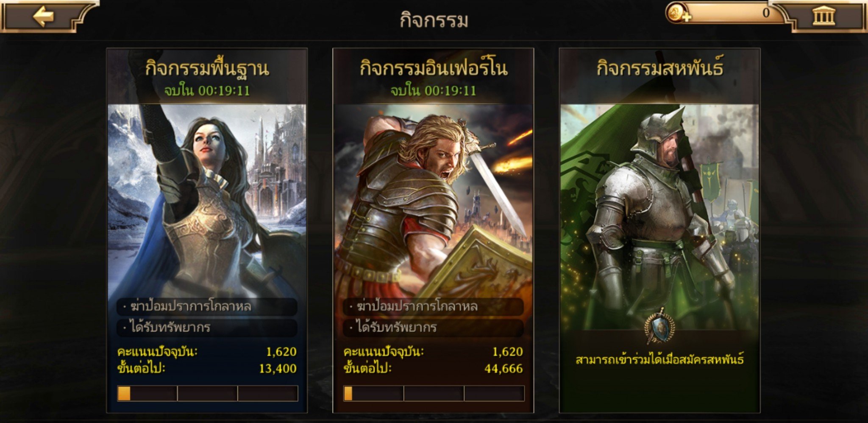Screen dimensions: 868x423
Task: Open กิจกรรมสหพันธ์ event card title
Action: pyautogui.click(x=659, y=68)
